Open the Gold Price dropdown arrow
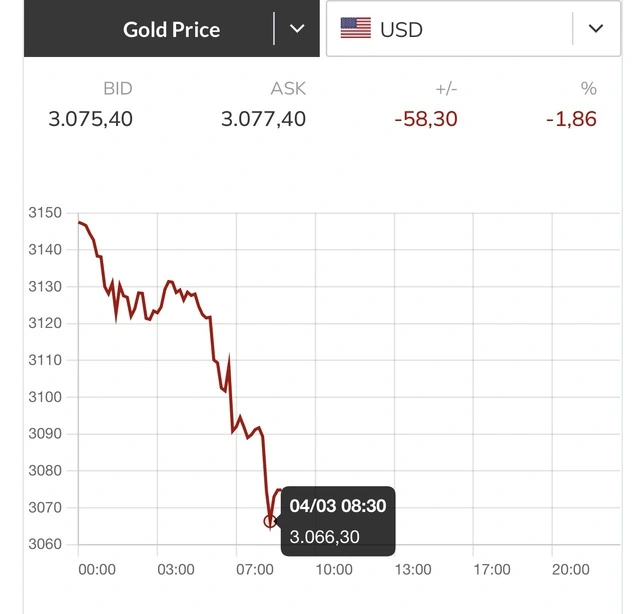This screenshot has height=614, width=640. (297, 29)
